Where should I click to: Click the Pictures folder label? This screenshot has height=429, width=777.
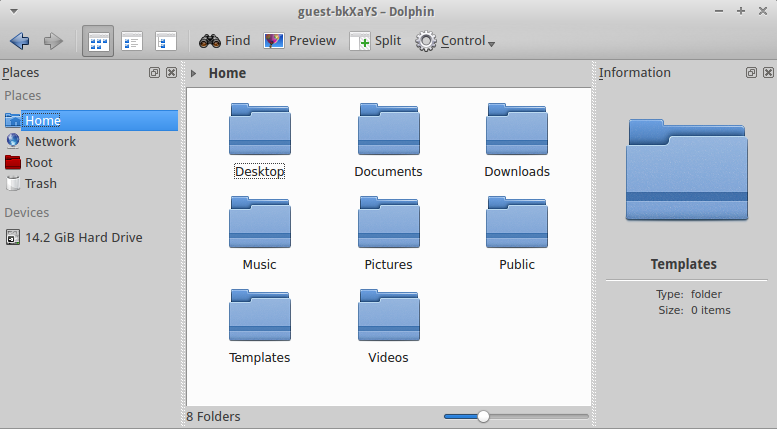point(388,265)
